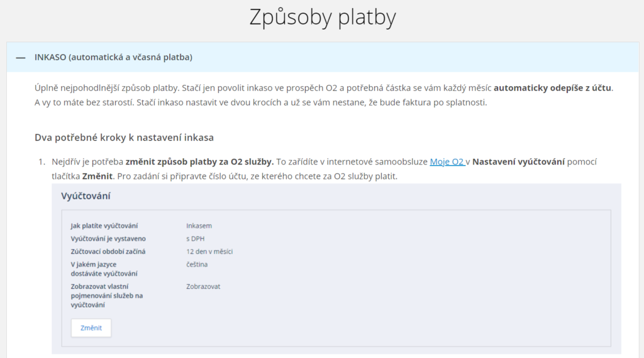The image size is (644, 358).
Task: Open the Moje O2 link
Action: (x=447, y=162)
